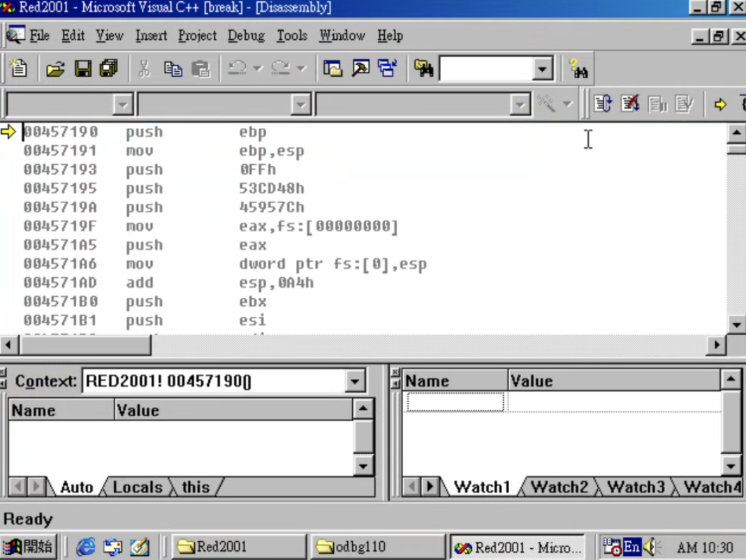
Task: Open the File menu
Action: (39, 36)
